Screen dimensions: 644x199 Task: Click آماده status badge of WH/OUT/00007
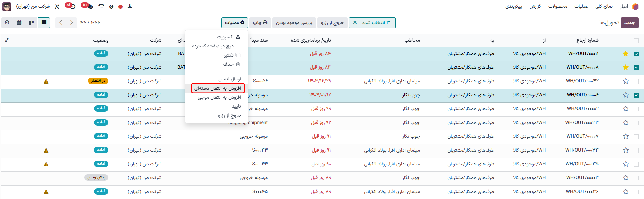point(101,136)
